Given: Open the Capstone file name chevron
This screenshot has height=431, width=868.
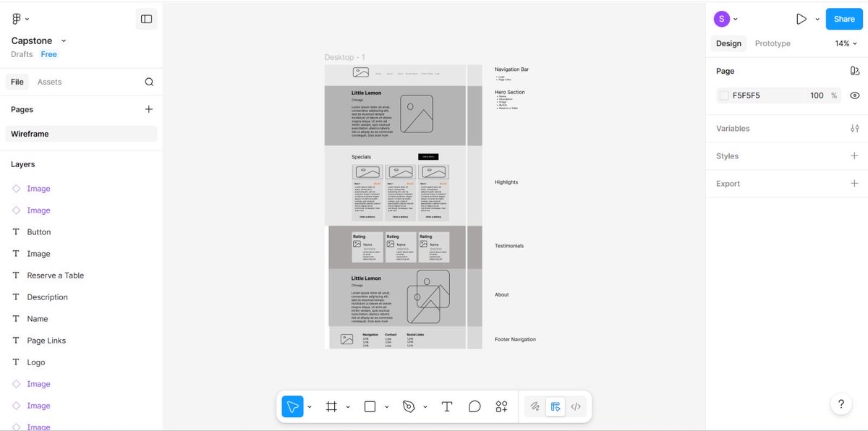Looking at the screenshot, I should [64, 41].
